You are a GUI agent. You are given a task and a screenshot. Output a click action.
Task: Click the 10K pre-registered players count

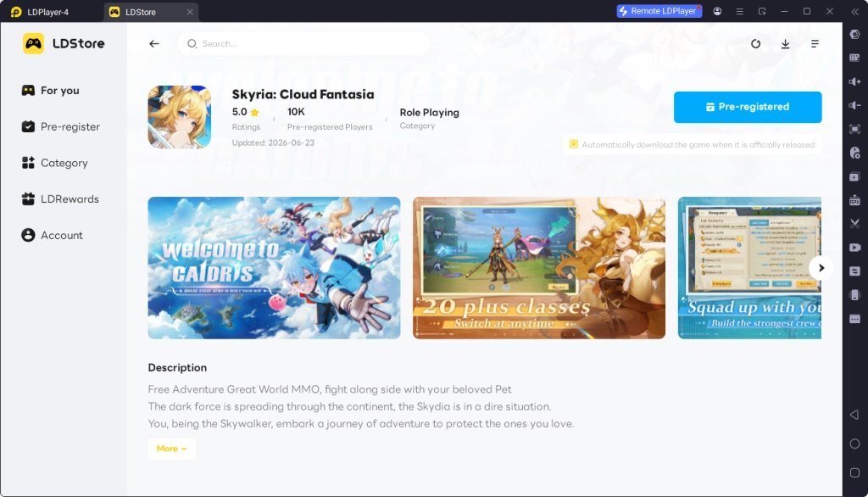[x=296, y=112]
